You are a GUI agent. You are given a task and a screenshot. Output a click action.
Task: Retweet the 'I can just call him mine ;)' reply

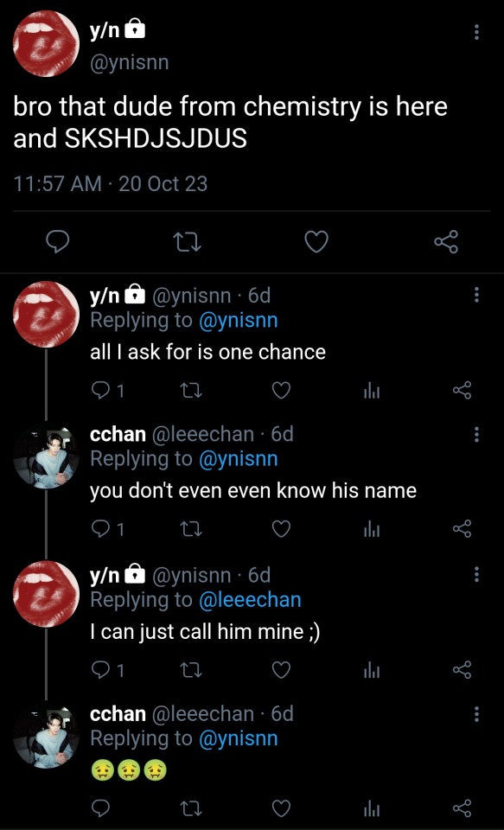188,671
